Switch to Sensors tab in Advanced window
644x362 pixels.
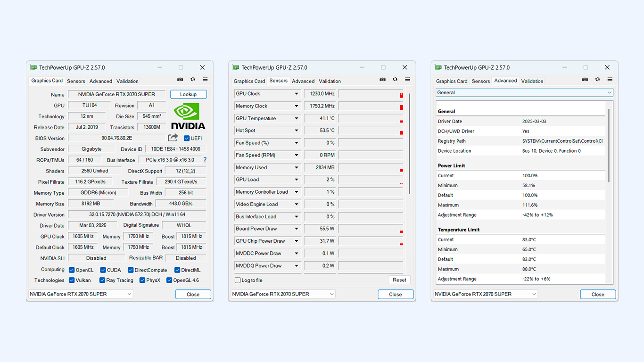[481, 81]
